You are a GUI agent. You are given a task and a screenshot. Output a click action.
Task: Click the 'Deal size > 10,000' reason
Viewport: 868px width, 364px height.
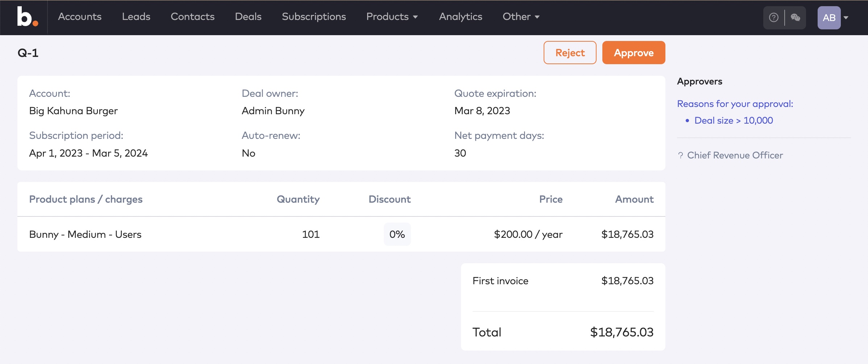tap(734, 120)
